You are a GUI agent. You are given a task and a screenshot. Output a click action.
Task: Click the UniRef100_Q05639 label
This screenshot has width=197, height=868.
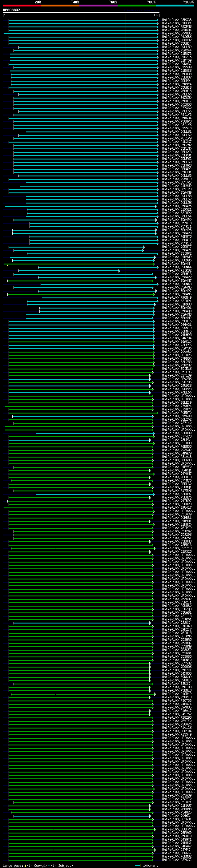pyautogui.click(x=176, y=795)
